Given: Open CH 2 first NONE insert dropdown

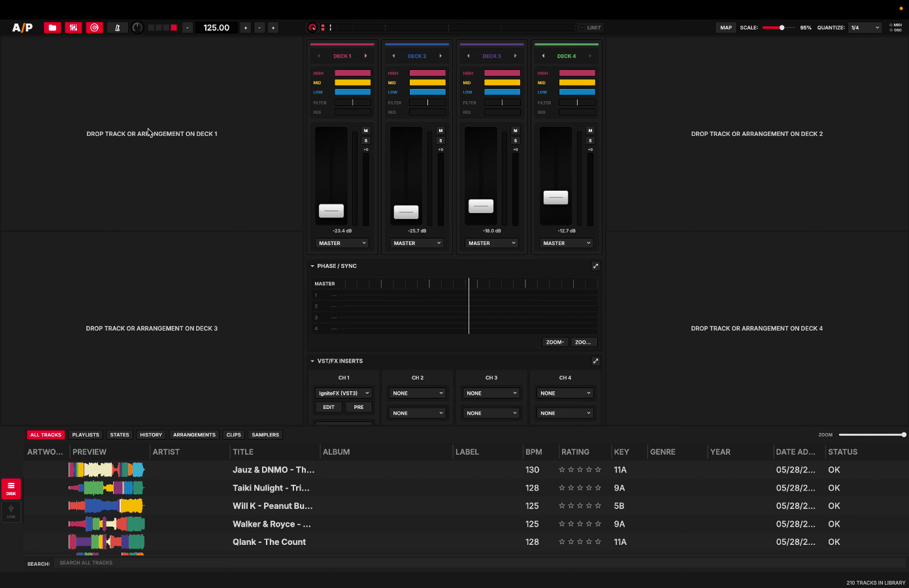Looking at the screenshot, I should 418,393.
